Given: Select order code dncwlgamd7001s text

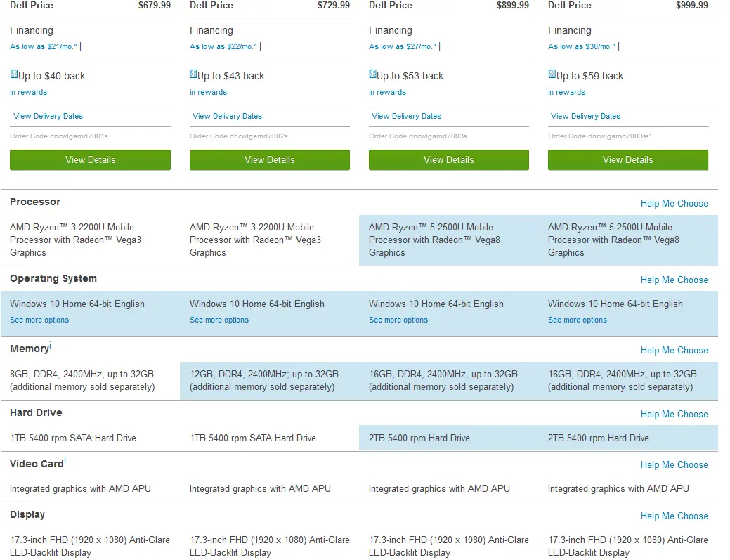Looking at the screenshot, I should click(58, 136).
